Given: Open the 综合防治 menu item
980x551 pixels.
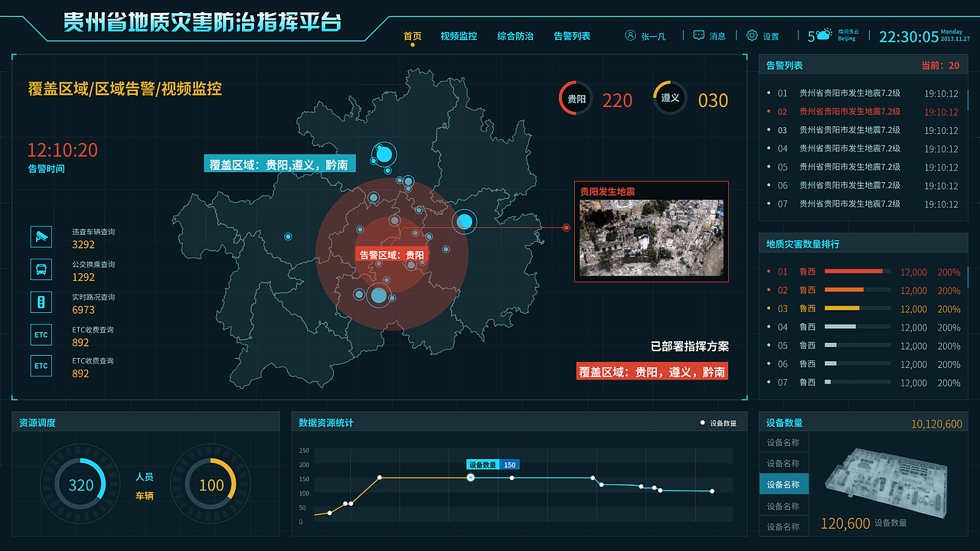Looking at the screenshot, I should pyautogui.click(x=515, y=35).
